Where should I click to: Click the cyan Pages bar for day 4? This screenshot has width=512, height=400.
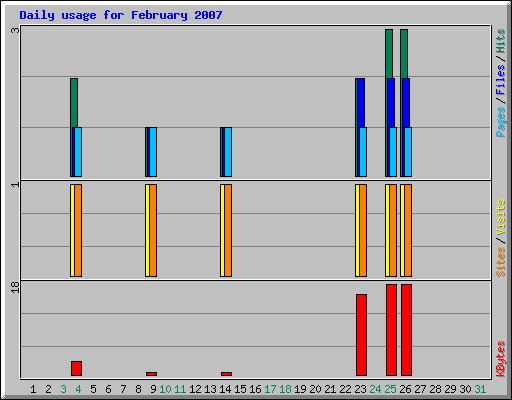click(x=78, y=152)
